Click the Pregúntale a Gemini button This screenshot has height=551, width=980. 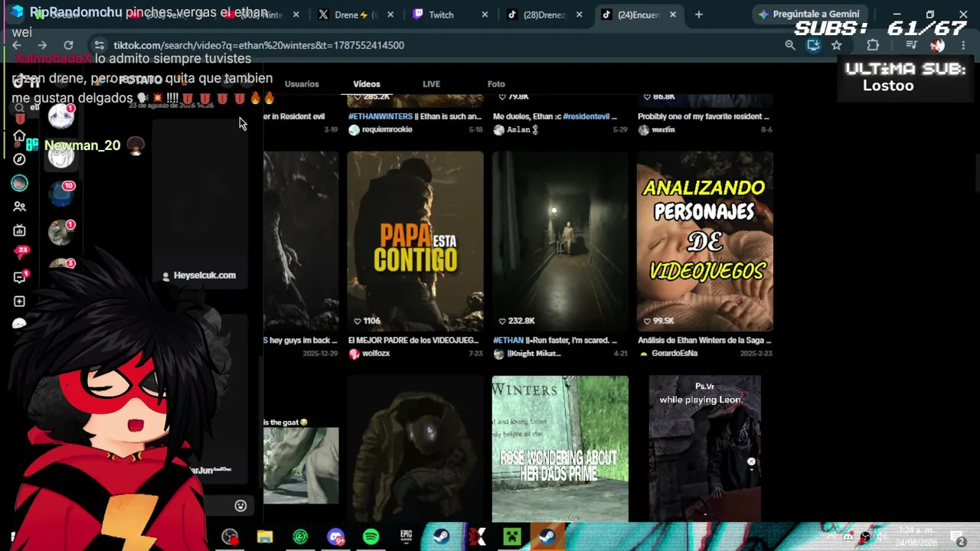808,15
